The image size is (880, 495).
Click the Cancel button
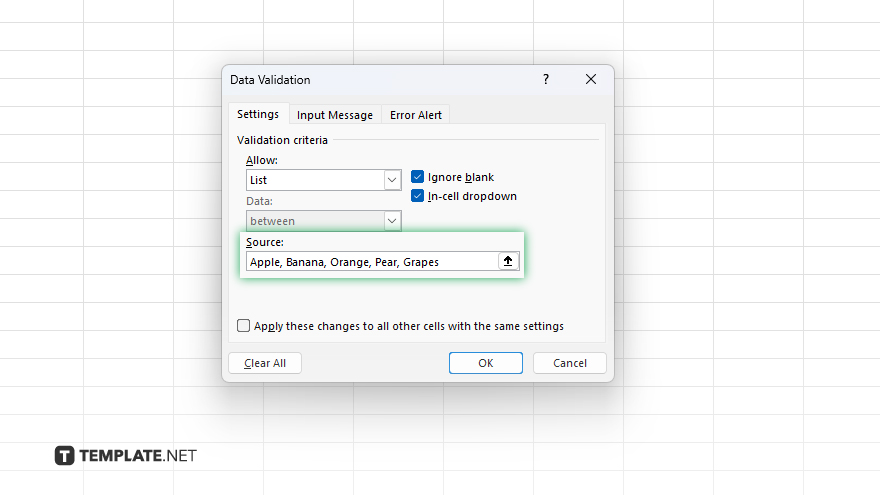click(x=569, y=363)
